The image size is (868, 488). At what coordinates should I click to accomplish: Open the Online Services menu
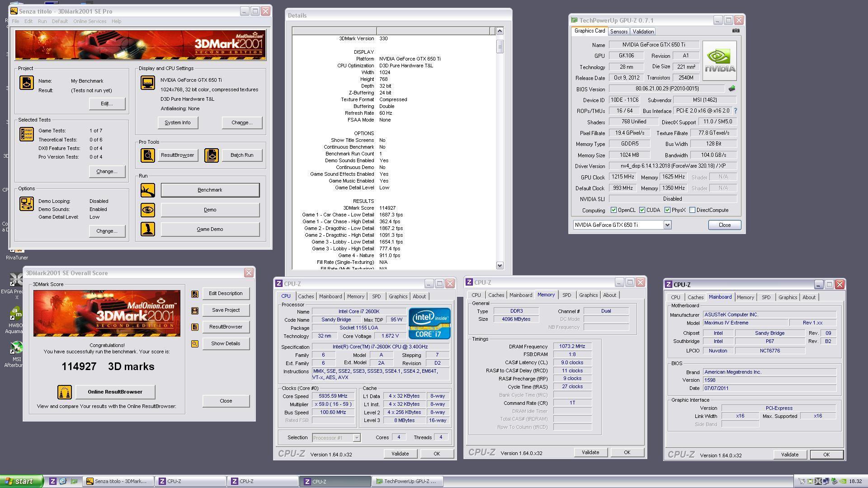pos(90,21)
